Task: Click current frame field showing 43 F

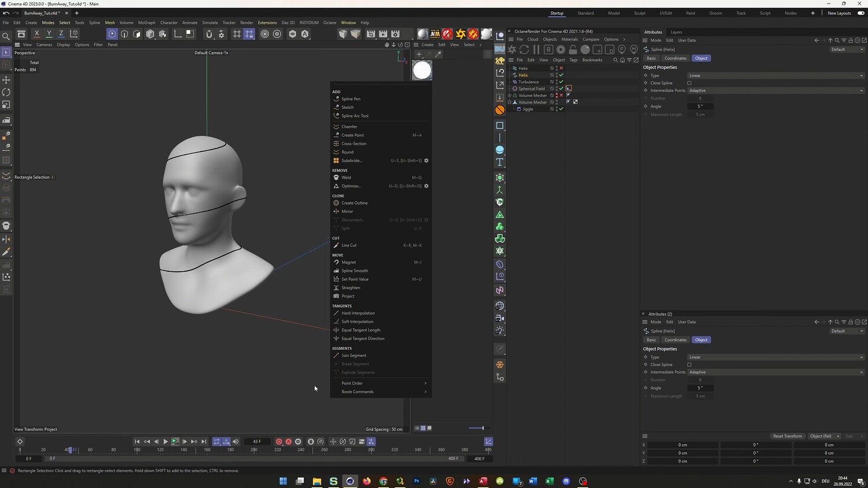Action: pyautogui.click(x=257, y=442)
